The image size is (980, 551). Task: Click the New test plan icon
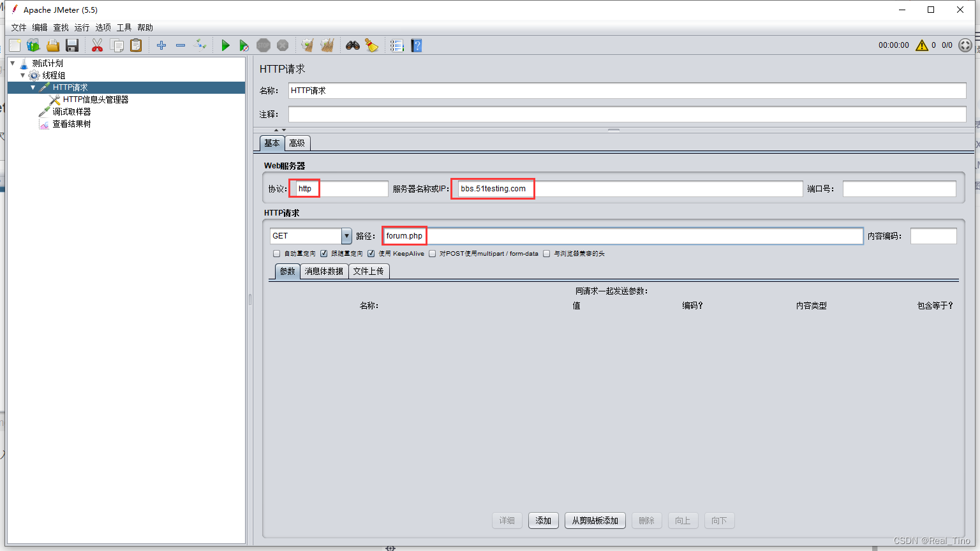coord(15,45)
